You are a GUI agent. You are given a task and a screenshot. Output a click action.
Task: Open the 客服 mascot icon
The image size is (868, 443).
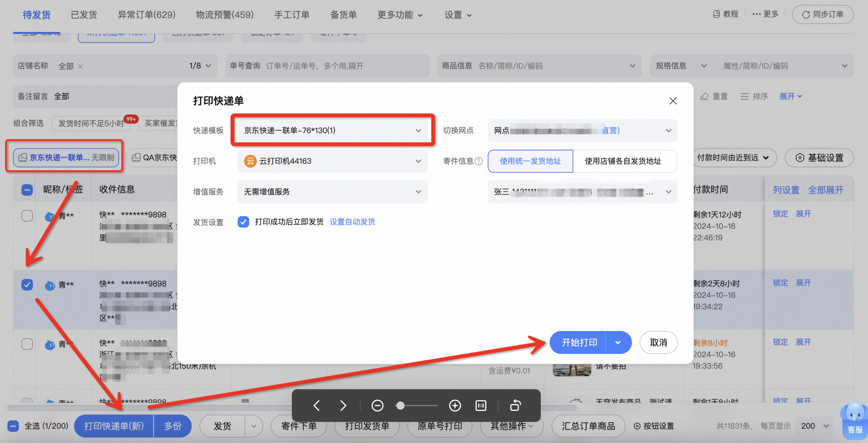pyautogui.click(x=855, y=421)
